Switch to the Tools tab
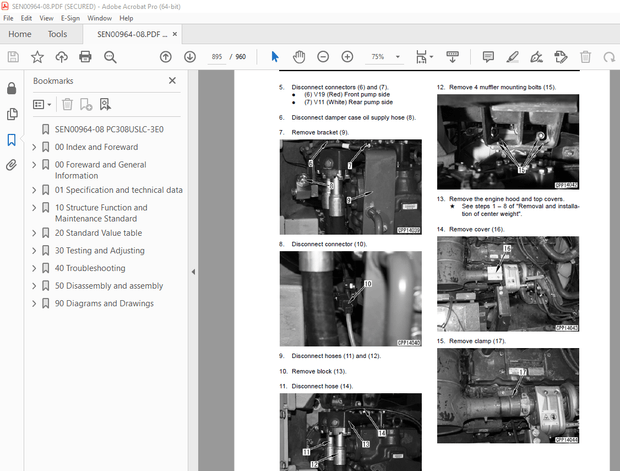This screenshot has width=620, height=471. click(57, 34)
